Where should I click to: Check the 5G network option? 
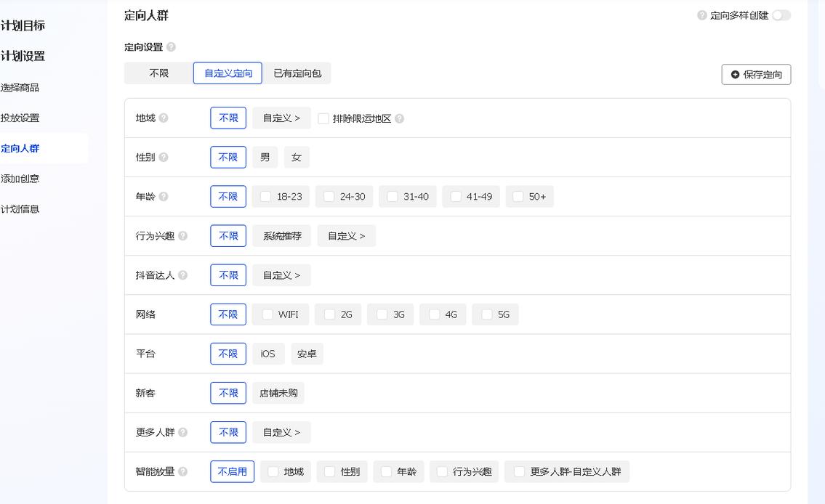click(x=487, y=314)
